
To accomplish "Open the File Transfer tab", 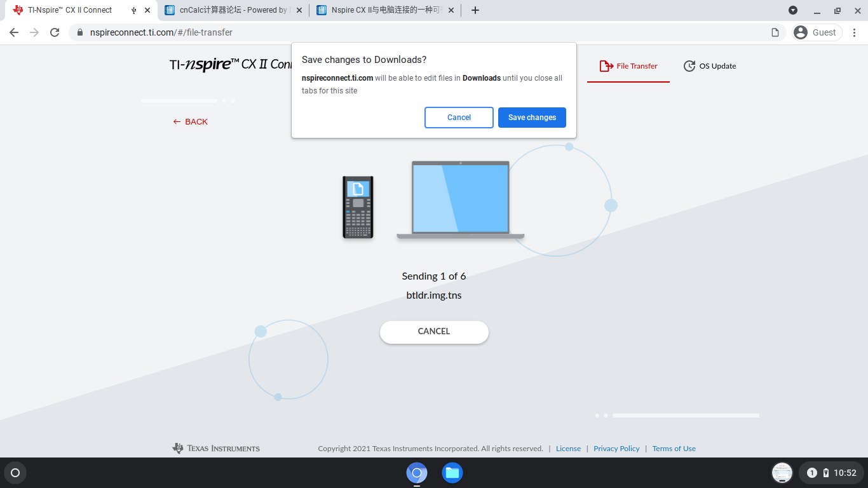I will coord(628,66).
